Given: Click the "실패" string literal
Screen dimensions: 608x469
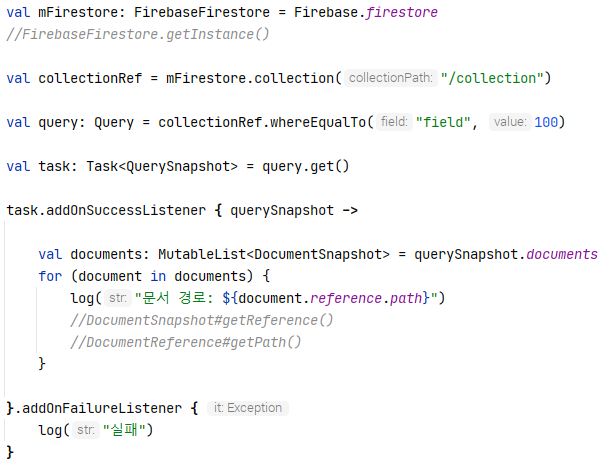Looking at the screenshot, I should 124,430.
